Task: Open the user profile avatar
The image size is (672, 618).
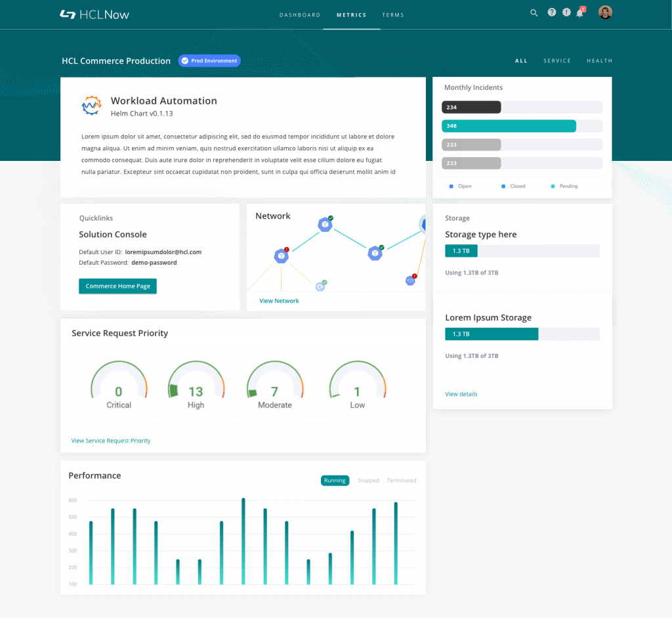Action: point(605,12)
